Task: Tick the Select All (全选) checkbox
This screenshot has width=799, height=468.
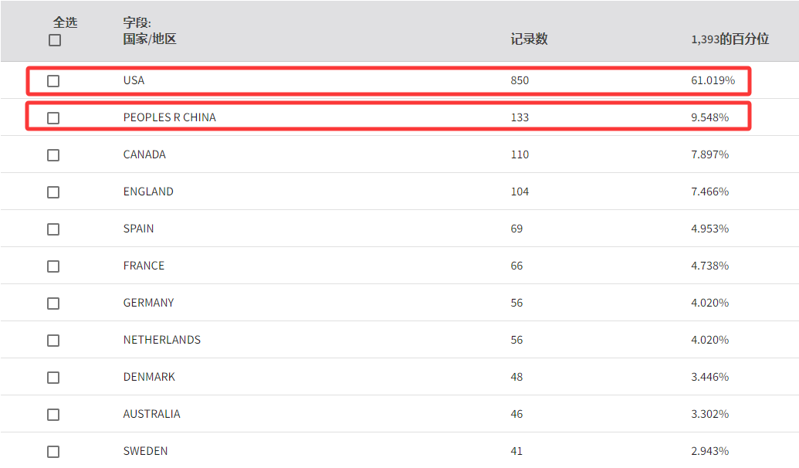Action: 55,40
